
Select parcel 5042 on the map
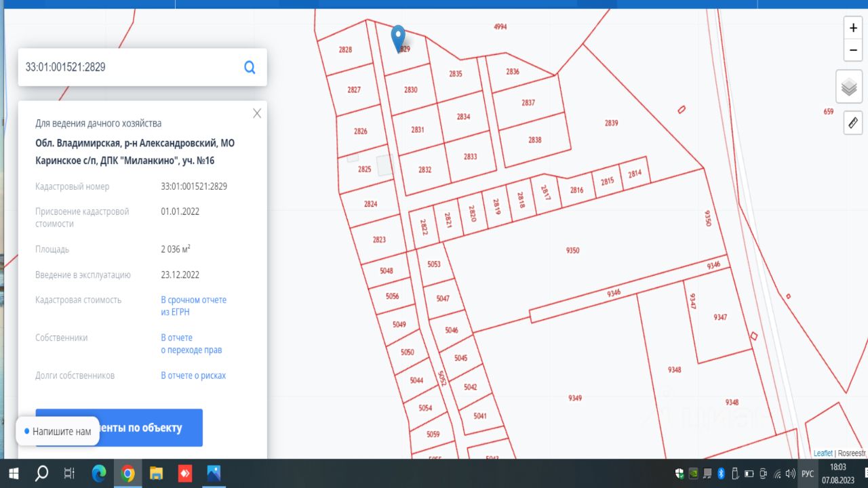coord(471,387)
